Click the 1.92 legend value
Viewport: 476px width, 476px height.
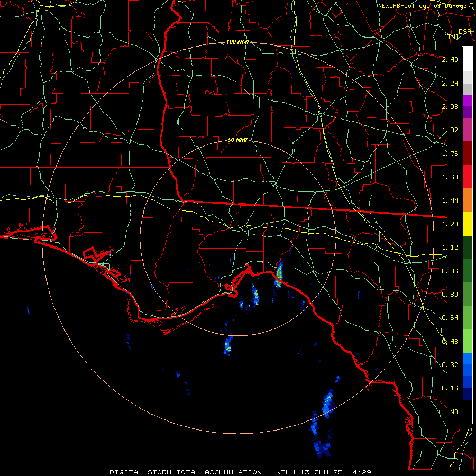450,130
